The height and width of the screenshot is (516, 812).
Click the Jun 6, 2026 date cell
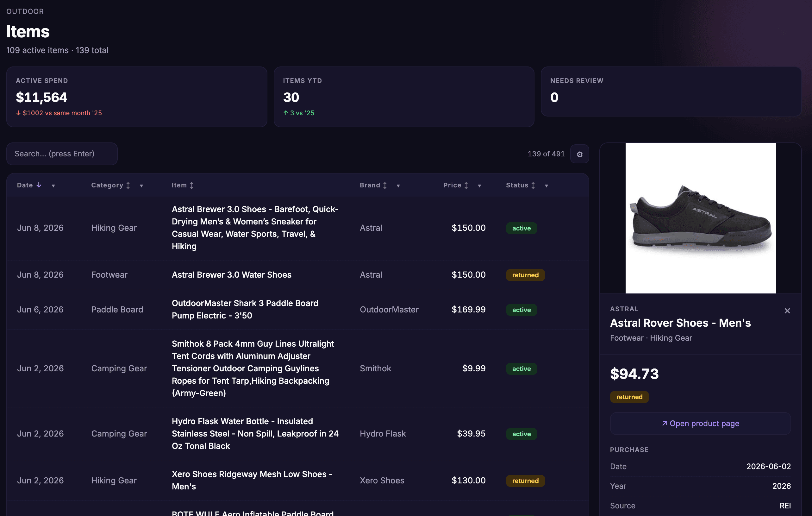[40, 309]
